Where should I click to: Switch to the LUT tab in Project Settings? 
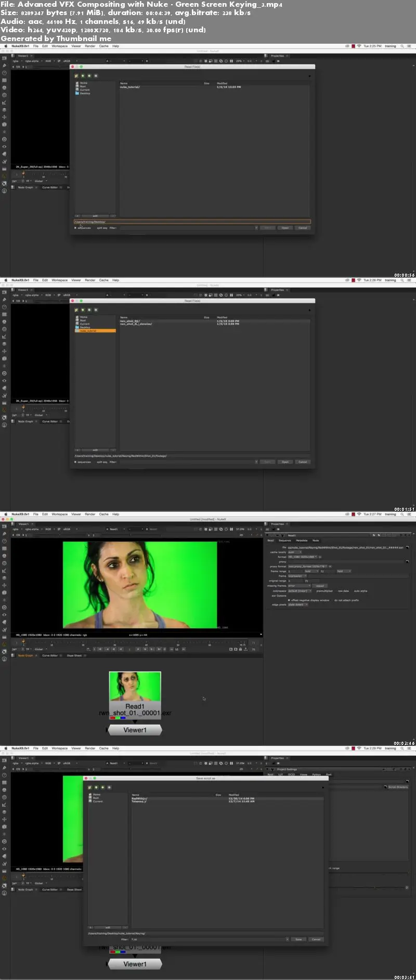point(281,775)
